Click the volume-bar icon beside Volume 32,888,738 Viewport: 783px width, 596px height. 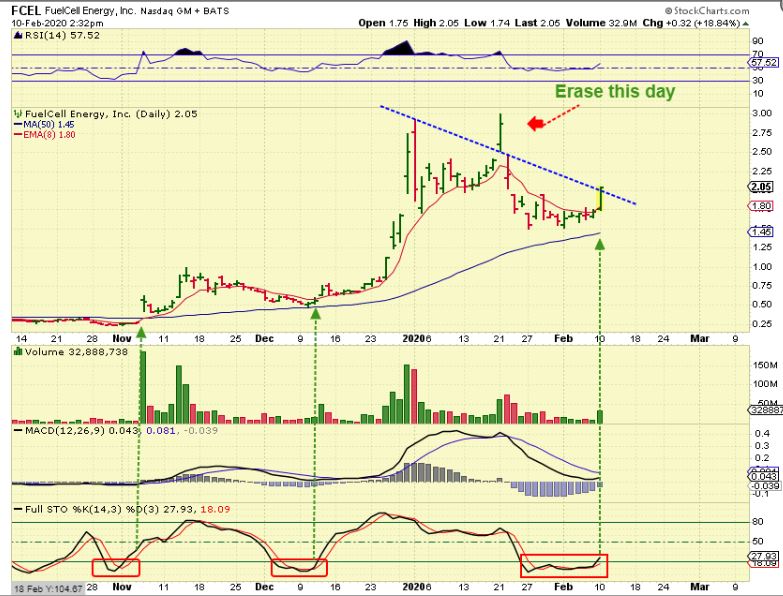tap(18, 352)
